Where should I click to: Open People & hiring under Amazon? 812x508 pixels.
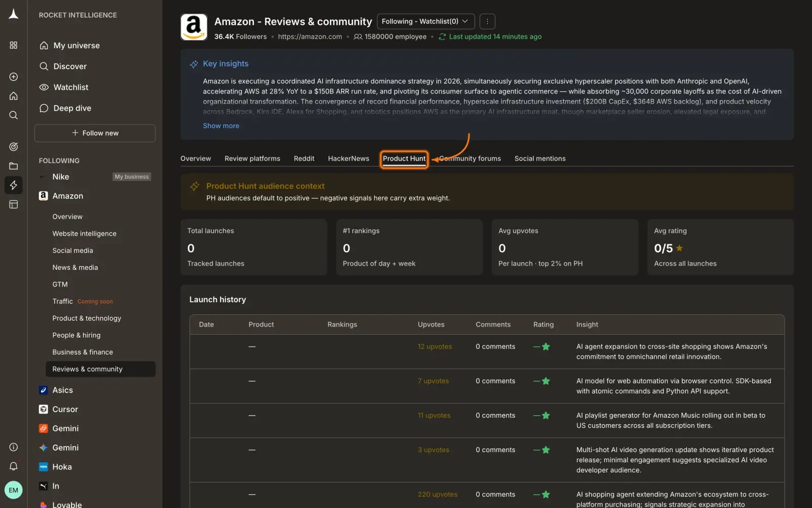(76, 335)
